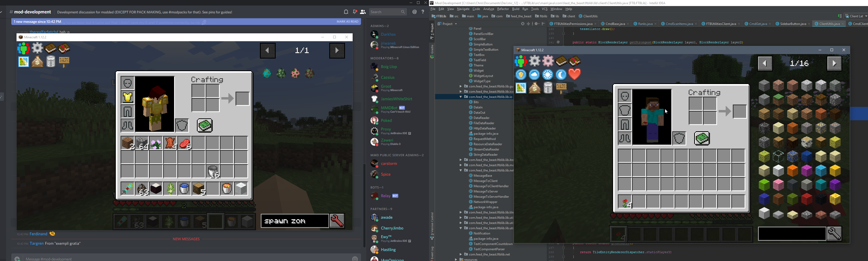Open the Refactor menu
868x261 pixels.
pos(503,9)
